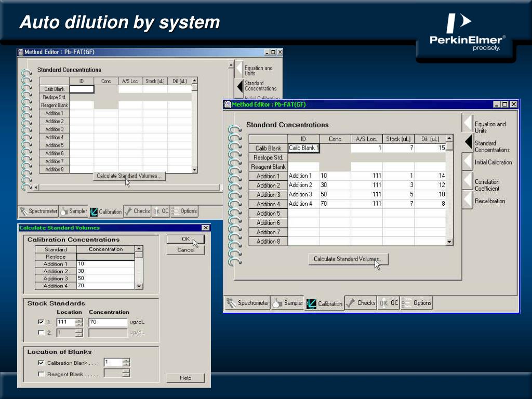Click Stock (uL) column header in front window
The image size is (532, 399).
[398, 139]
